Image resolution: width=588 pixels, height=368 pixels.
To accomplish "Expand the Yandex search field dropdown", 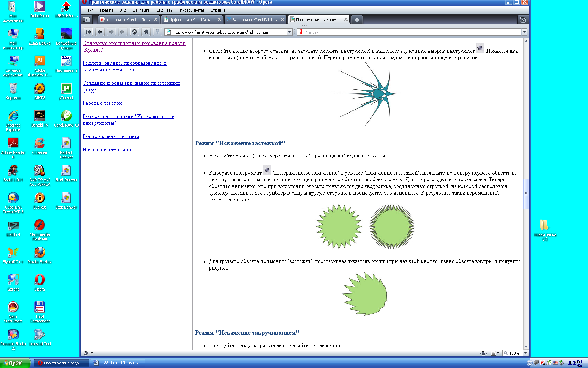I will (x=524, y=32).
